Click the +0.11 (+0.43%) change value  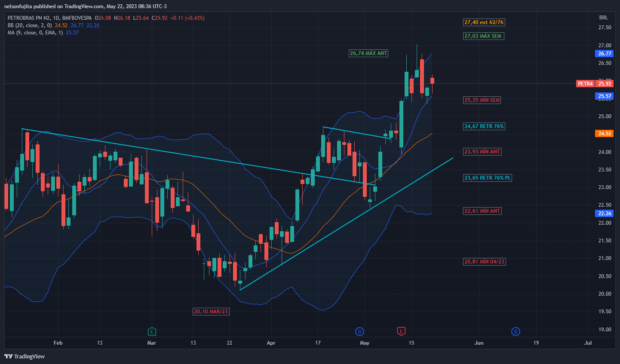[187, 18]
